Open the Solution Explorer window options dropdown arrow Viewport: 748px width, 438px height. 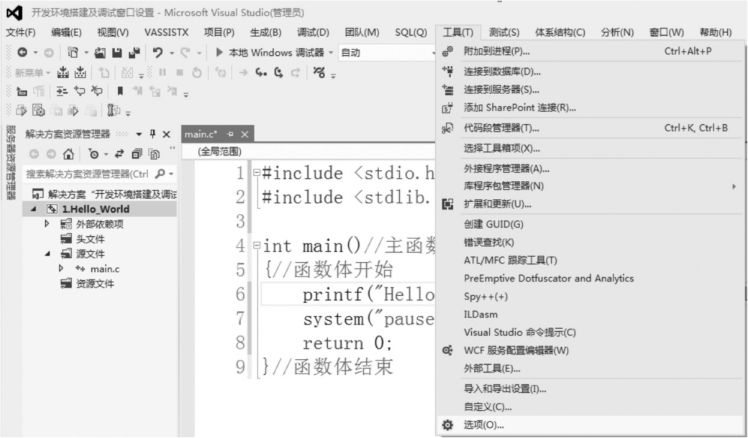139,134
